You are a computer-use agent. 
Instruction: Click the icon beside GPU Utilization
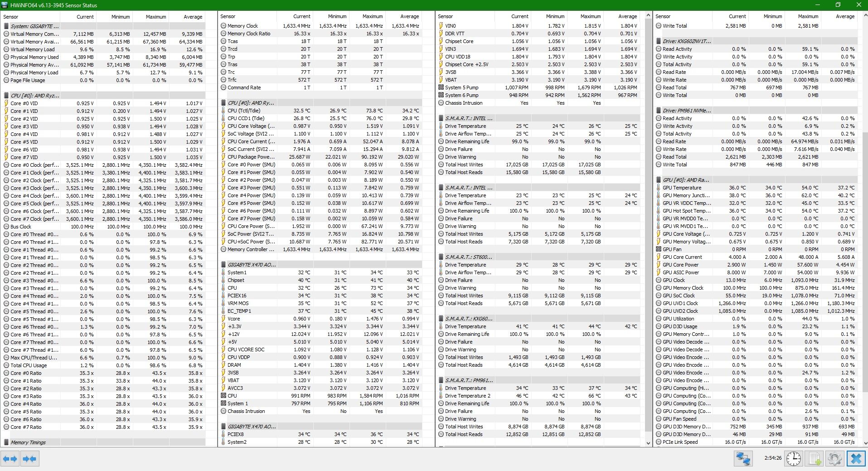[x=659, y=319]
